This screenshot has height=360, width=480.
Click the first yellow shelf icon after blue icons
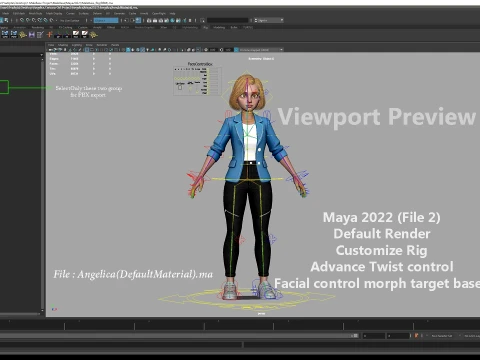pos(23,34)
